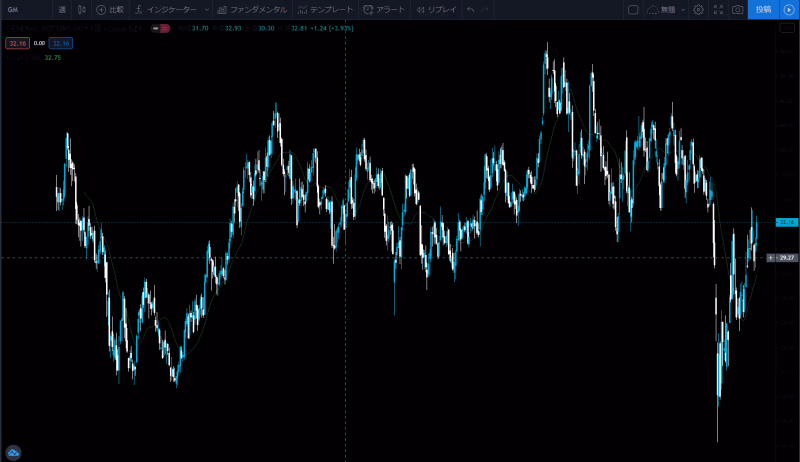This screenshot has height=462, width=800.
Task: Open chart settings gear icon
Action: [698, 9]
